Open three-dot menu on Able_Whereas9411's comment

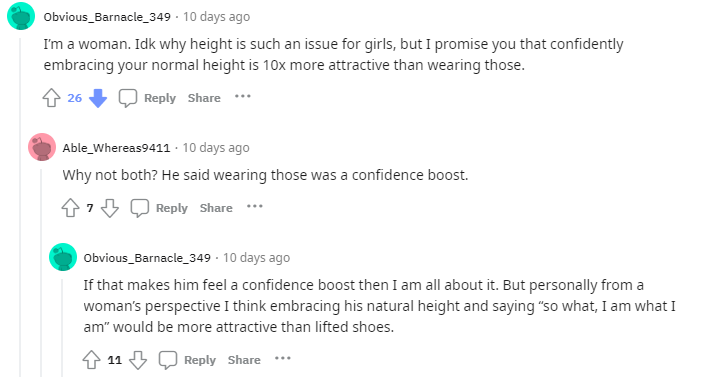(255, 206)
